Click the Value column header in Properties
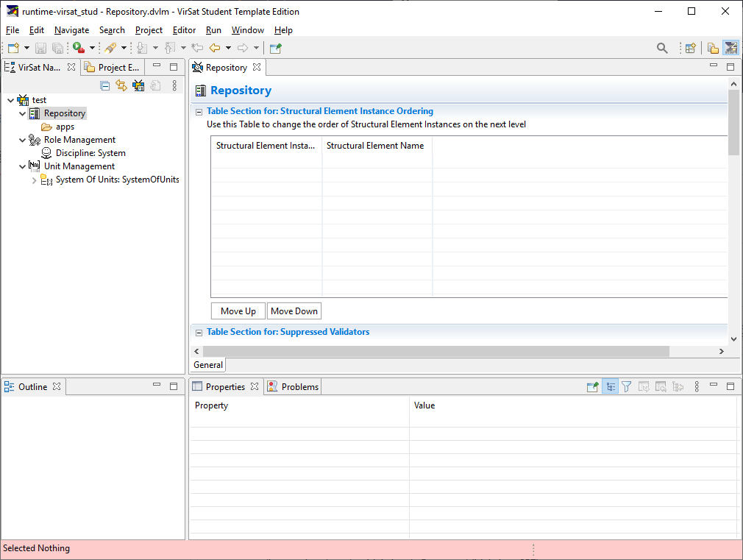This screenshot has height=560, width=743. tap(573, 405)
